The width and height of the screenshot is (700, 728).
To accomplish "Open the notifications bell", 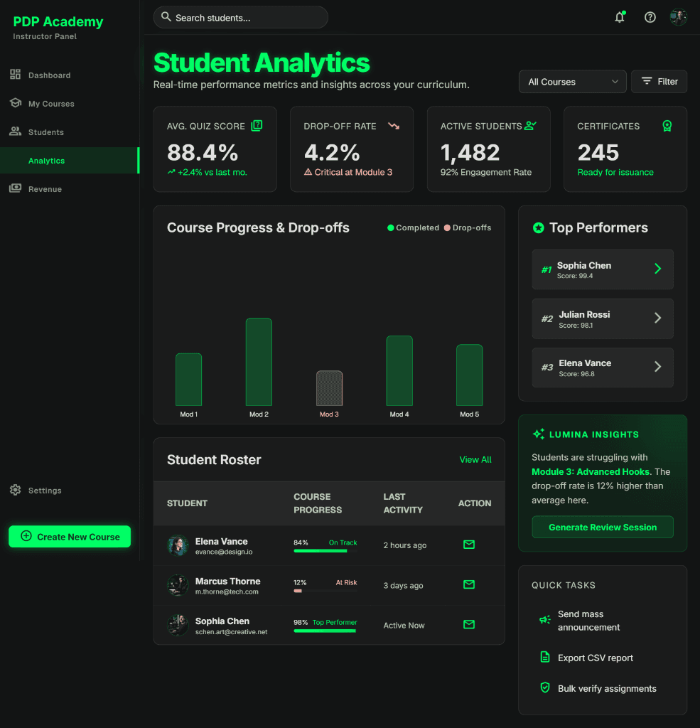I will tap(620, 17).
